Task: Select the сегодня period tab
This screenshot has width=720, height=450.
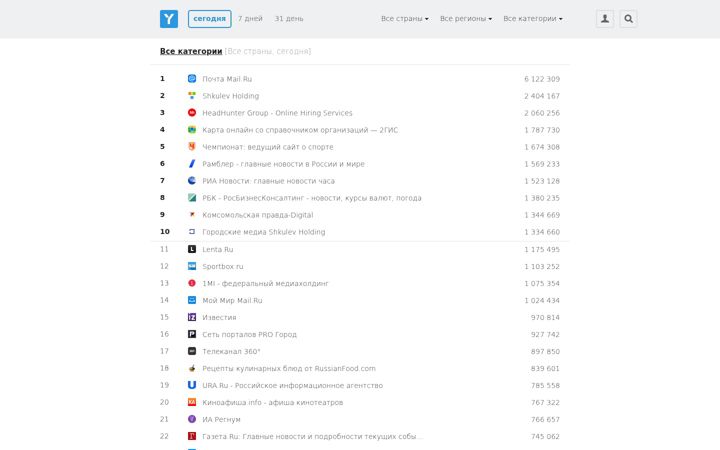Action: [209, 19]
